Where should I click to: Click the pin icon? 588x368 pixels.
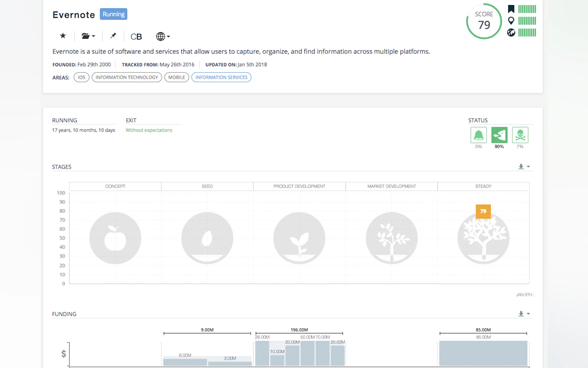tap(113, 36)
